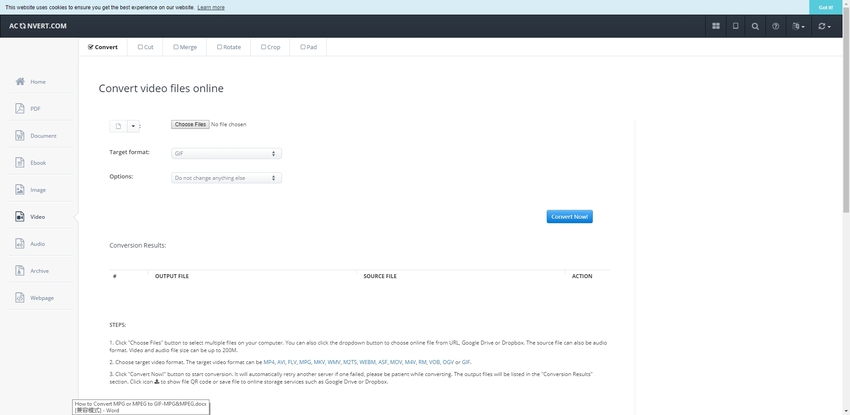Open the help question-mark icon

775,26
